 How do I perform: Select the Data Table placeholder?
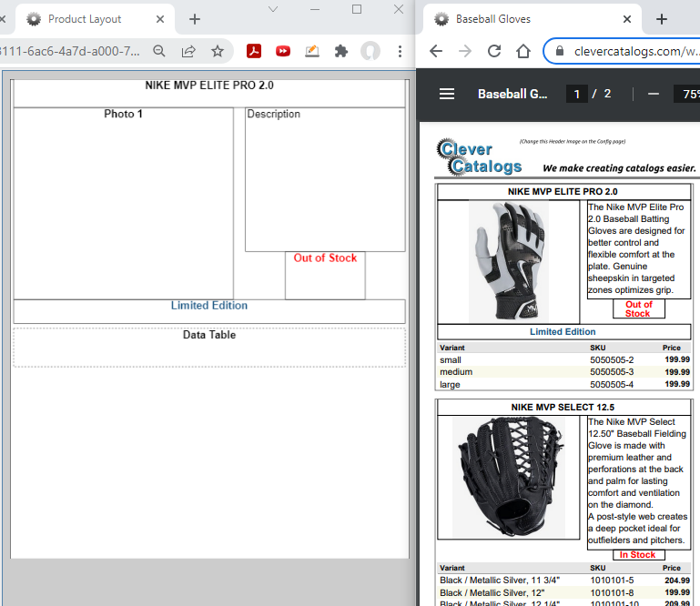click(x=209, y=348)
